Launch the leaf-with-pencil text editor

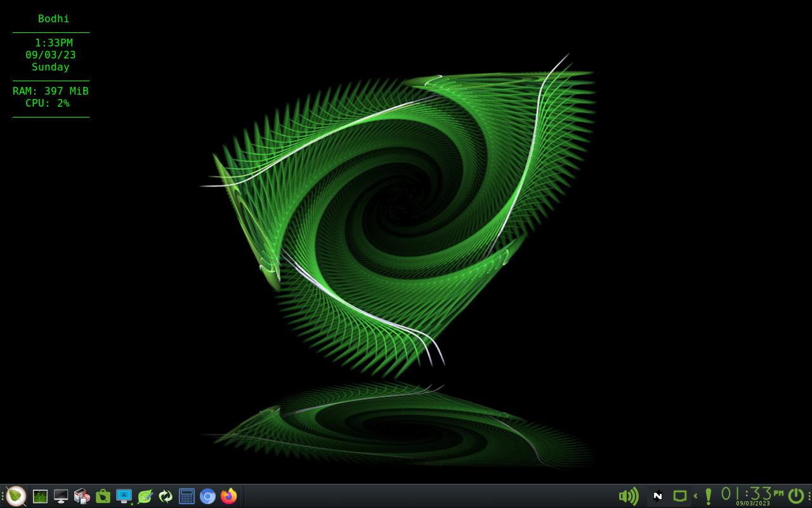pos(145,496)
